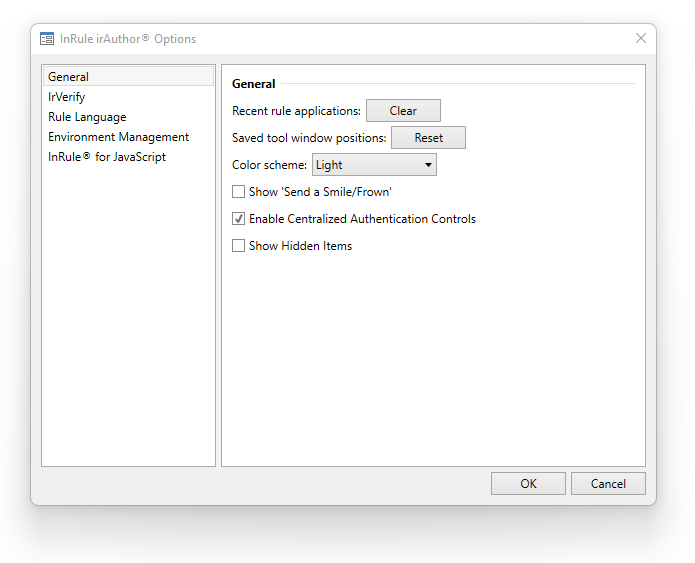Open InRule for JavaScript settings
695x563 pixels.
click(x=107, y=157)
